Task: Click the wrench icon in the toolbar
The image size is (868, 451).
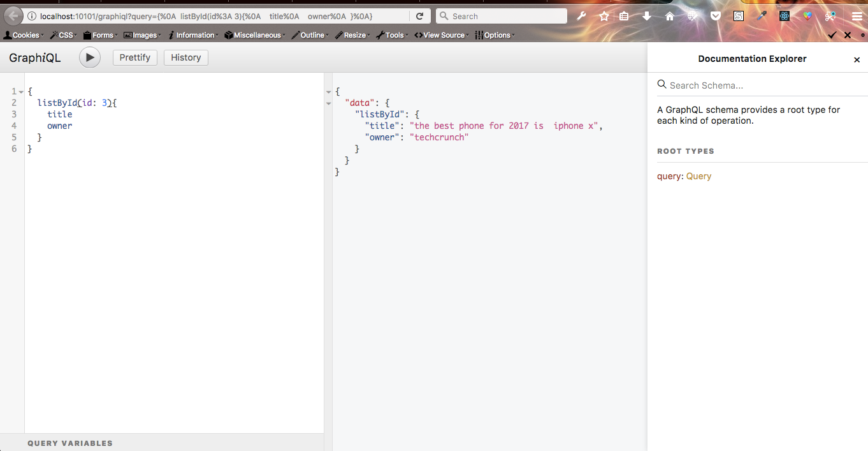Action: pyautogui.click(x=581, y=16)
